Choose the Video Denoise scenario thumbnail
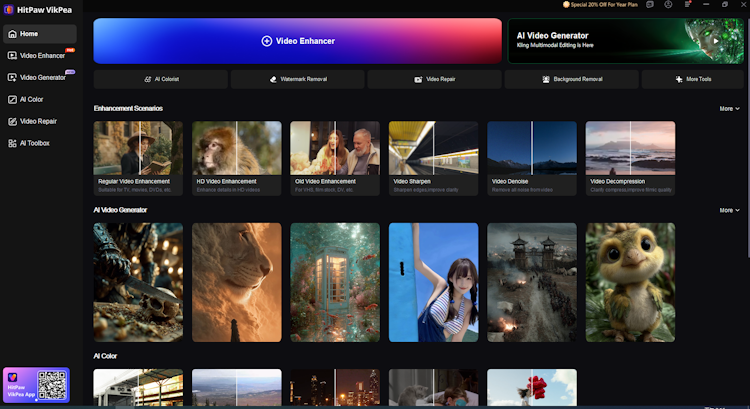This screenshot has height=409, width=750. click(532, 158)
